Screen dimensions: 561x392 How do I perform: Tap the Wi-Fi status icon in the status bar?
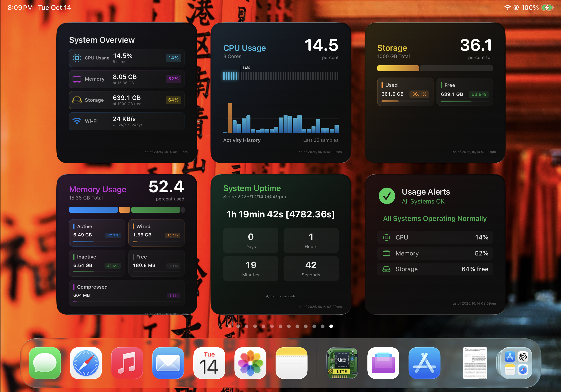tap(508, 7)
